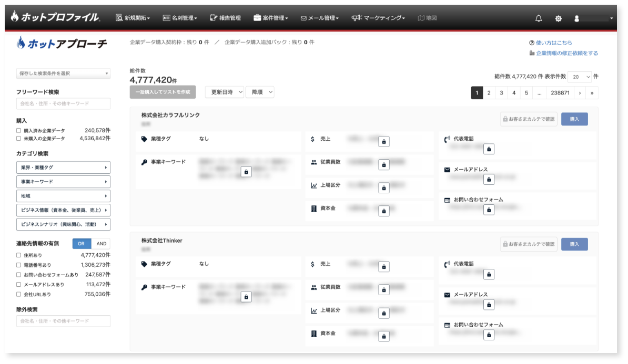Open the 地図 menu item
628x364 pixels.
coord(427,18)
